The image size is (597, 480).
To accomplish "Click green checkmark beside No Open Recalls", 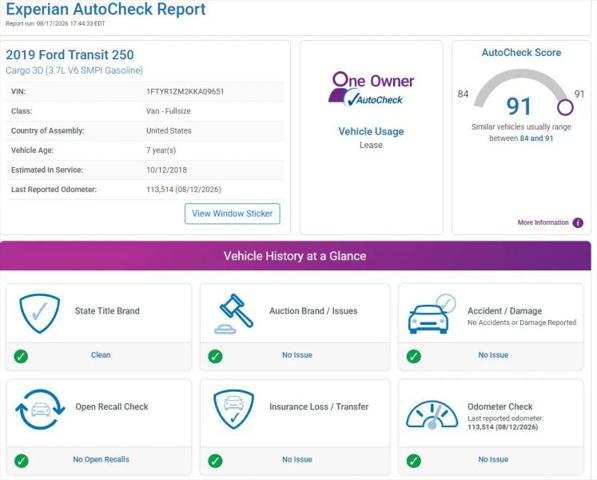I will tap(21, 461).
